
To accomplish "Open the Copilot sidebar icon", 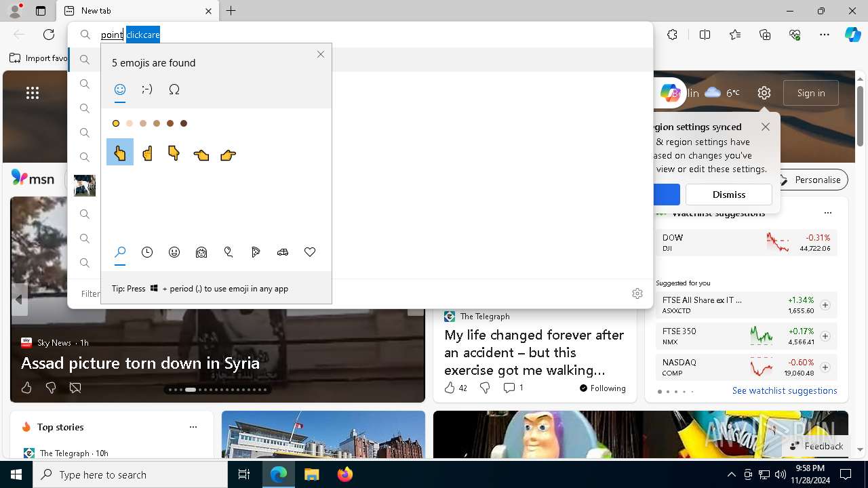I will (x=852, y=35).
